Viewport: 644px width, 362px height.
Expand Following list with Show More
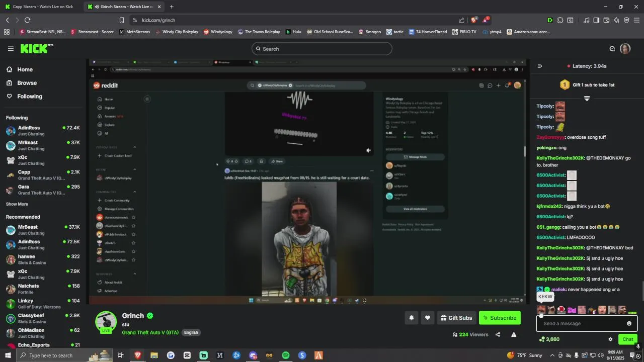click(x=17, y=204)
